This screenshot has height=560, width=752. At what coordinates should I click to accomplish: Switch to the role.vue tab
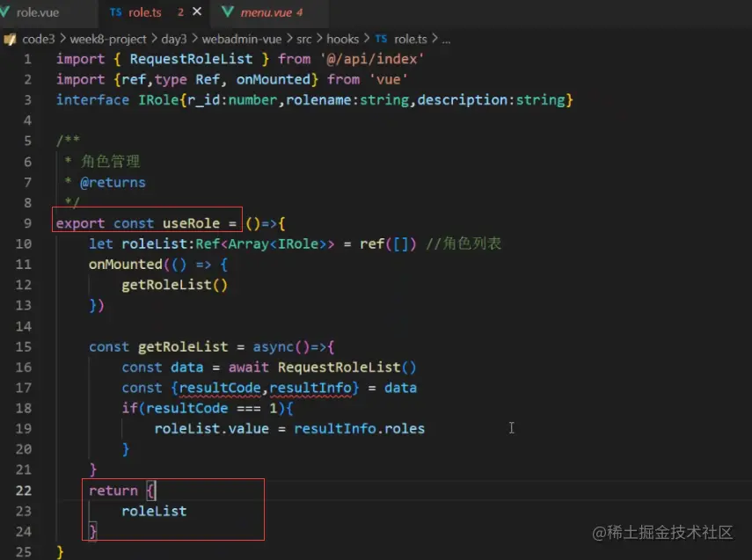coord(38,12)
